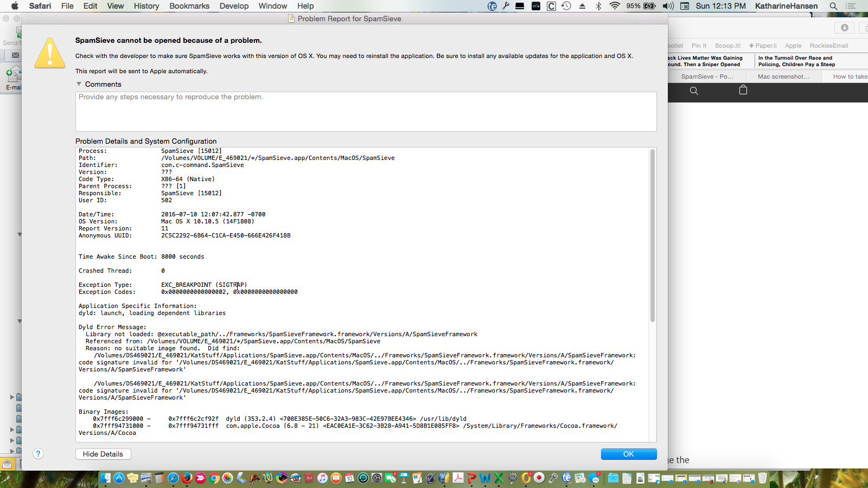Switch to 'SpamSieve - Po...' Safari tab

click(707, 76)
